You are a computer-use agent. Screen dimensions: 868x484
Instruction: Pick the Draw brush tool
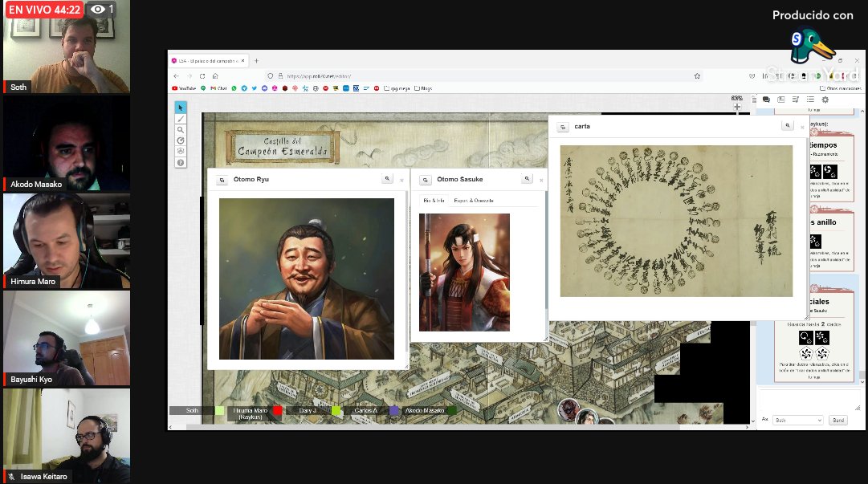click(181, 118)
